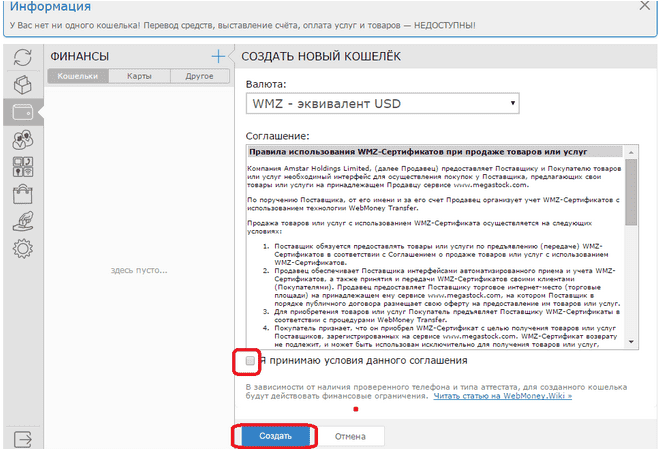The image size is (659, 449).
Task: Select the wallet Finances icon in the sidebar
Action: coord(21,112)
